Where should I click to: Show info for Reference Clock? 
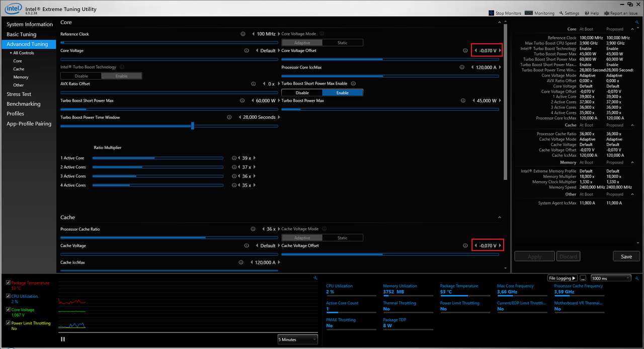[x=243, y=34]
